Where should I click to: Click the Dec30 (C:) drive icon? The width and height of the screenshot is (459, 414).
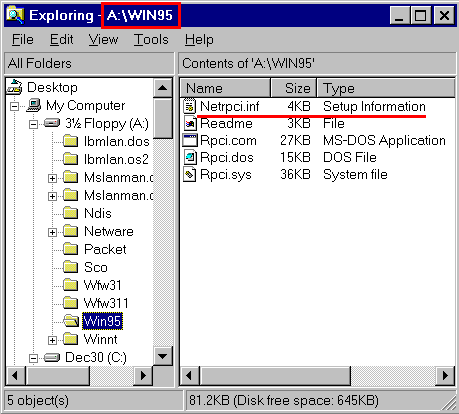point(52,358)
